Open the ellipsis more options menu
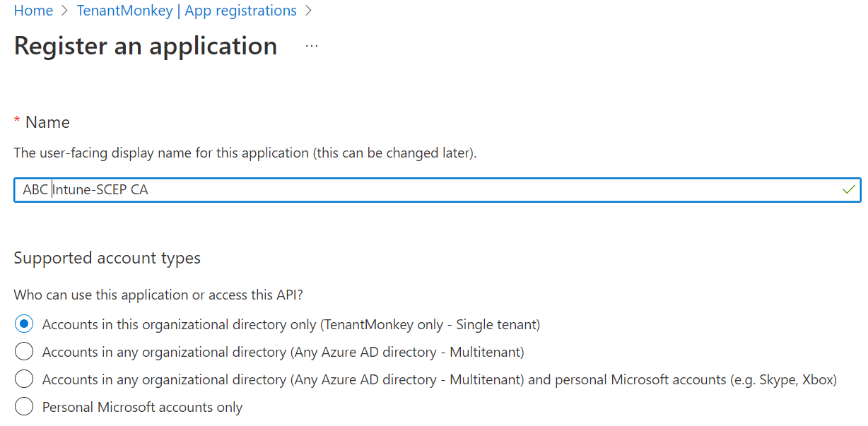The height and width of the screenshot is (426, 868). pyautogui.click(x=312, y=46)
